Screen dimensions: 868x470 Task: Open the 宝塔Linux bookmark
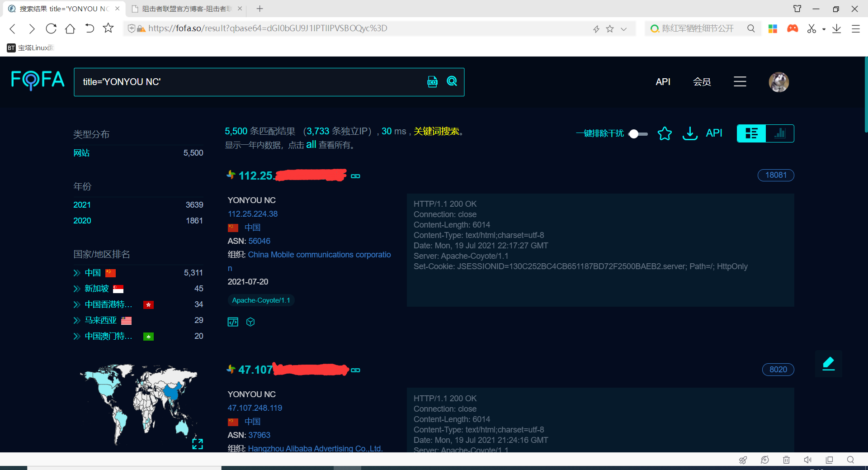[30, 48]
